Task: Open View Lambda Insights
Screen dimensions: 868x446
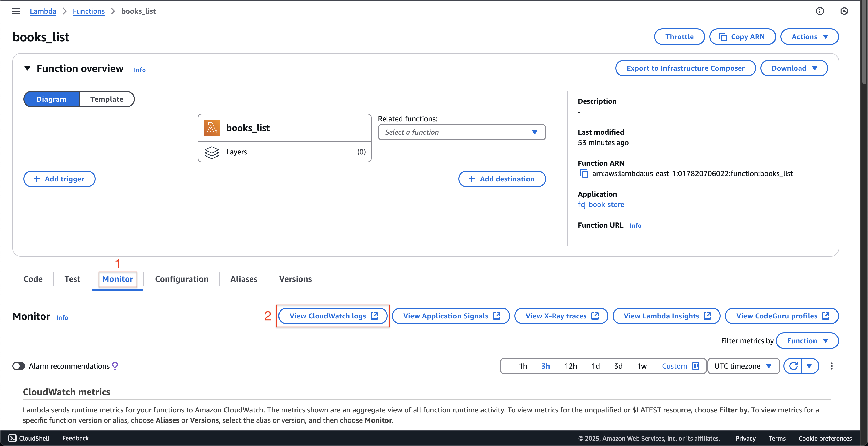Action: click(666, 316)
